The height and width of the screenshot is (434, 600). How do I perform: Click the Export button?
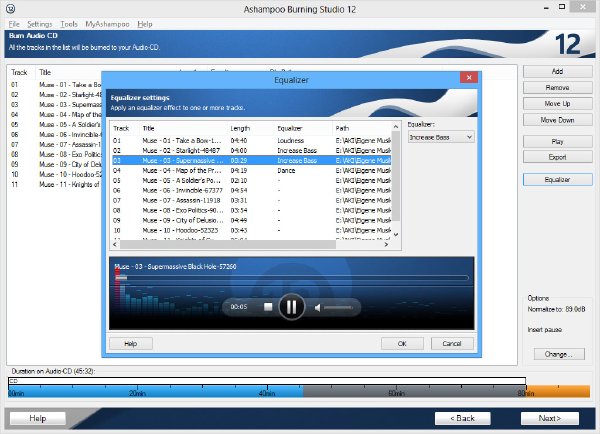point(558,157)
